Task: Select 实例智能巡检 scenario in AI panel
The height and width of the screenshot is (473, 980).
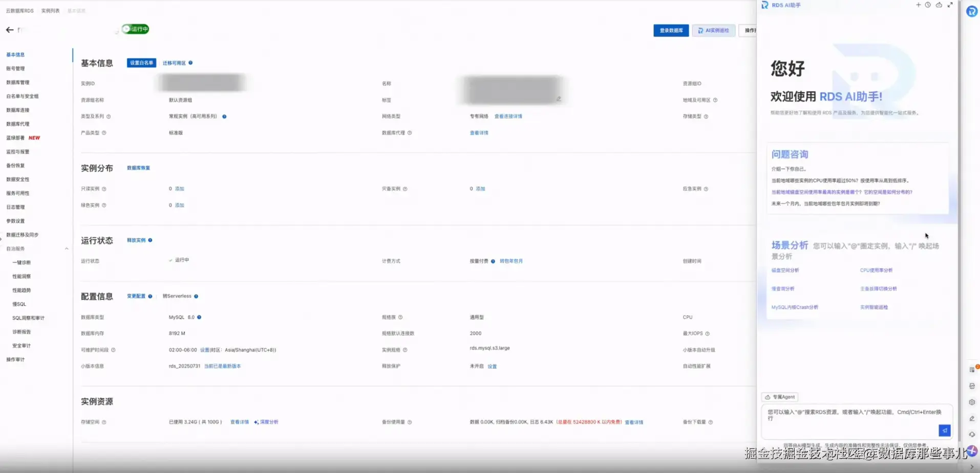Action: point(874,307)
